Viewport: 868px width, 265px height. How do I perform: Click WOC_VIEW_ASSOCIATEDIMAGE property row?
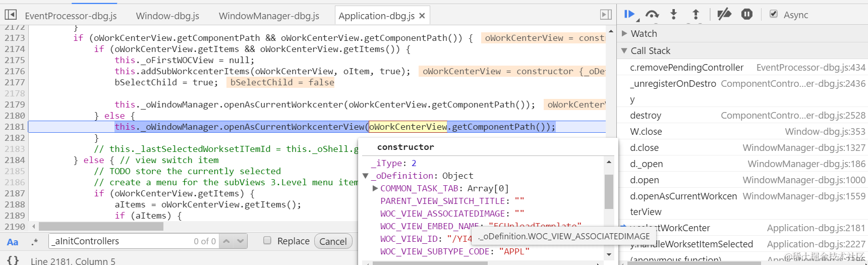click(452, 214)
